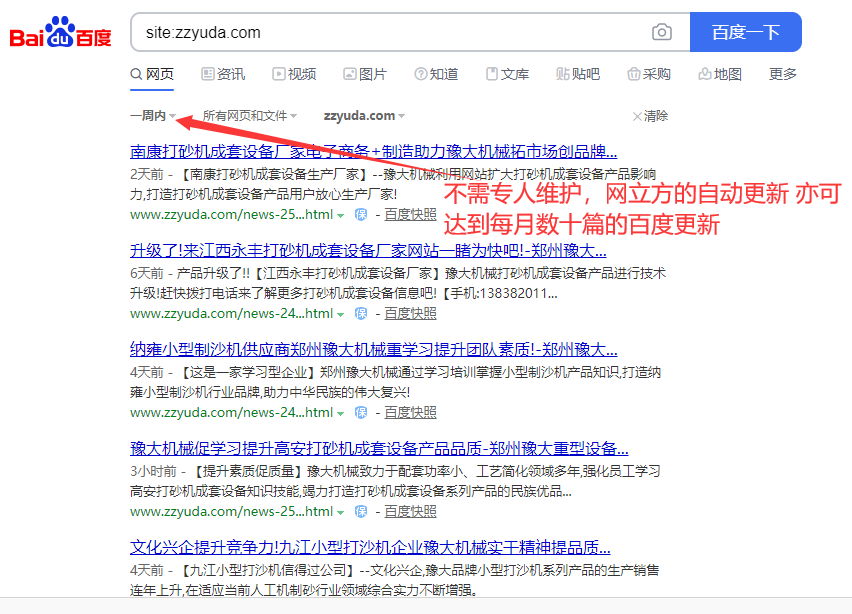Click the 文库 document icon
This screenshot has height=614, width=852.
click(492, 73)
